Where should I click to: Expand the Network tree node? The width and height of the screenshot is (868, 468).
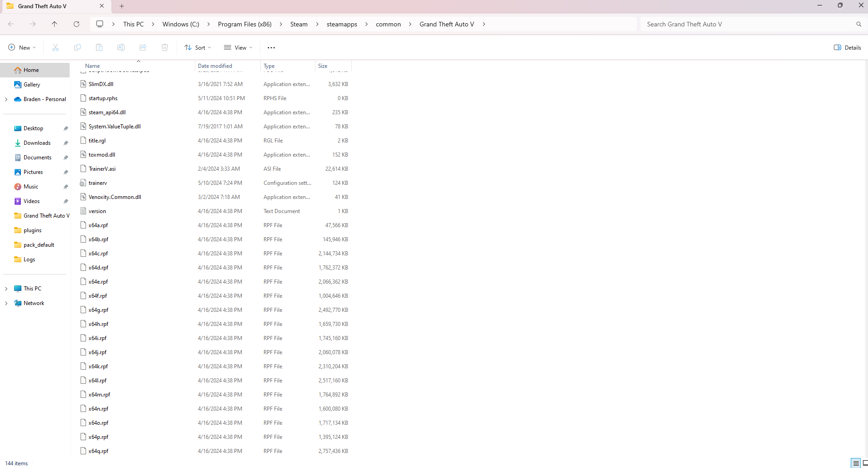[6, 303]
